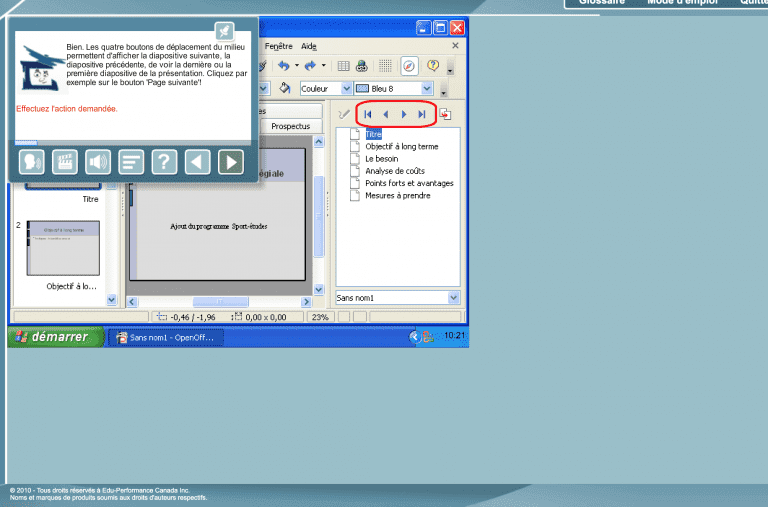Click the tutorial question mark help button
Viewport: 768px width, 507px height.
coord(164,162)
